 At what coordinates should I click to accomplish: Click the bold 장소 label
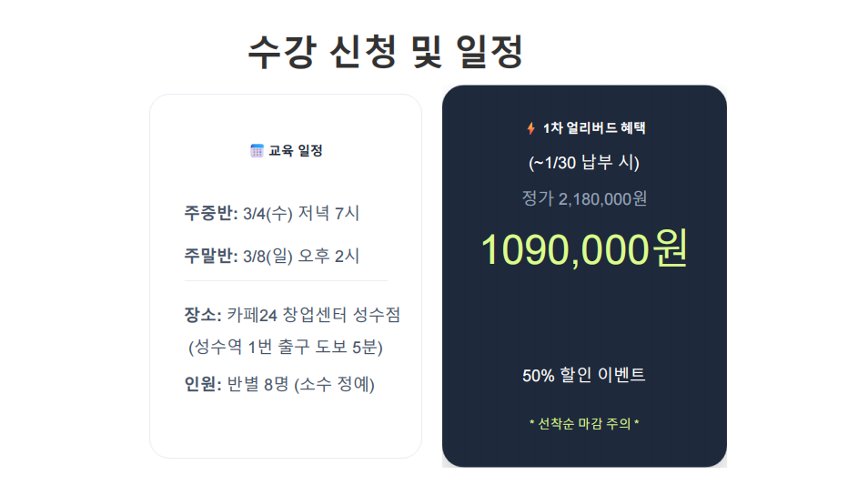pos(202,315)
